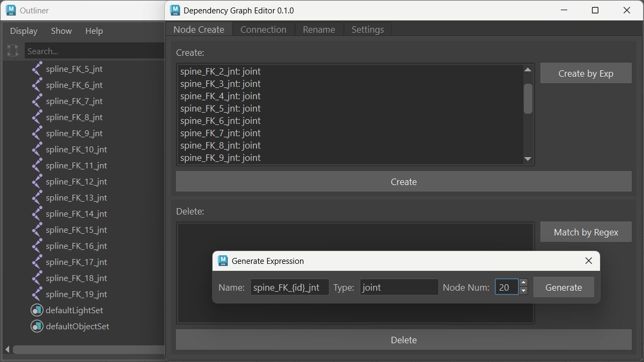The width and height of the screenshot is (644, 362).
Task: Select spline_FK_9_jnt: joint in Create list
Action: pos(221,158)
